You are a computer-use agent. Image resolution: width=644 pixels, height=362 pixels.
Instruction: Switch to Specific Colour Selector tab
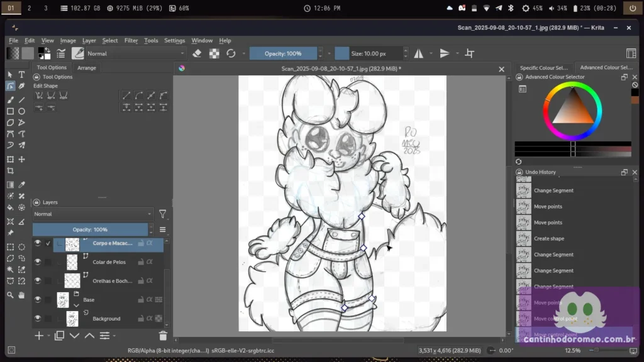tap(544, 68)
